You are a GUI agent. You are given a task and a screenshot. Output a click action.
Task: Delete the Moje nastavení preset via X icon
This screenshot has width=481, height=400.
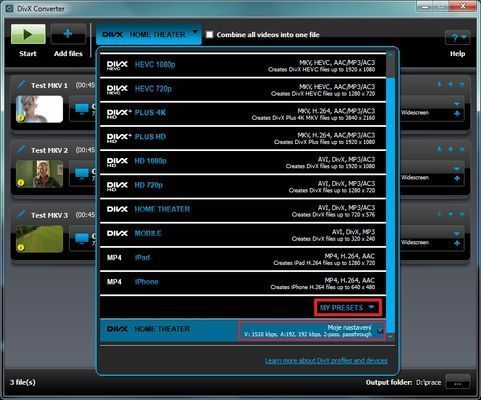click(x=380, y=331)
